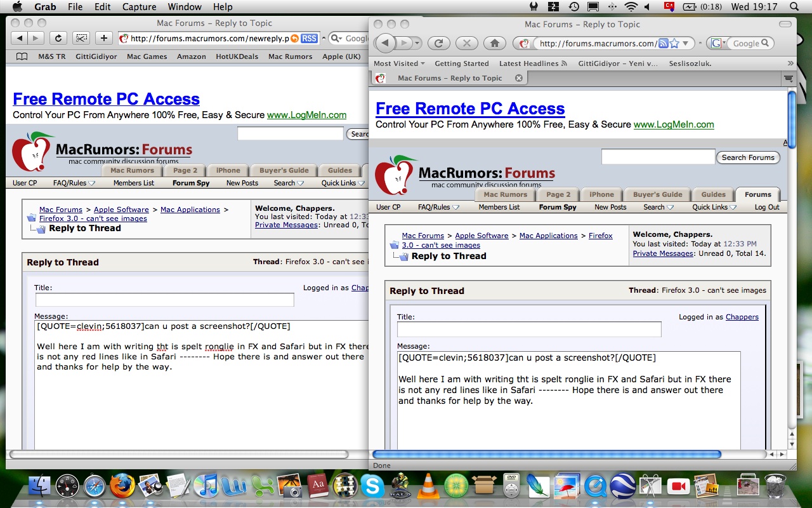Expand the Most Visited bookmarks menu in Firefox
Screen dimensions: 812x508
[399, 63]
